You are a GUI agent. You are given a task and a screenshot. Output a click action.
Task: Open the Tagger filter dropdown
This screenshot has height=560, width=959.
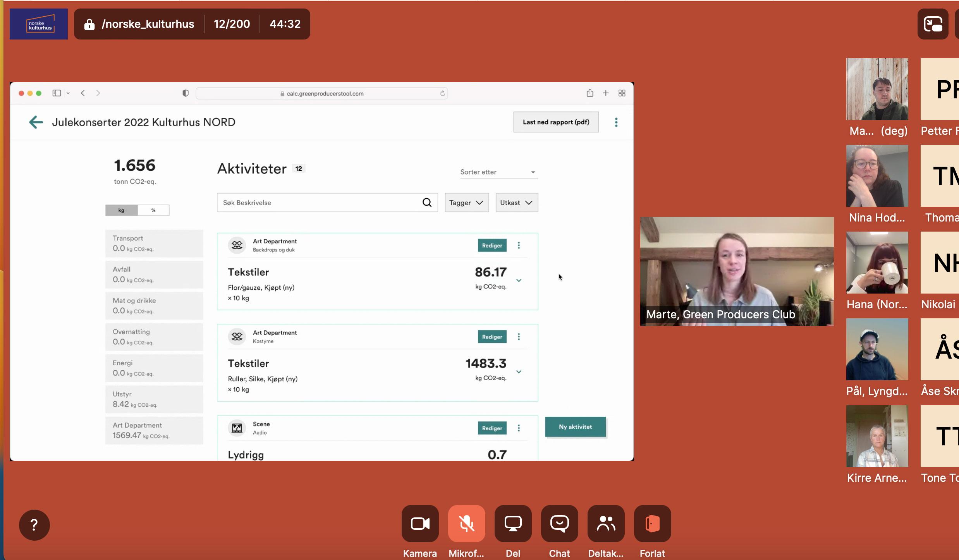coord(466,203)
